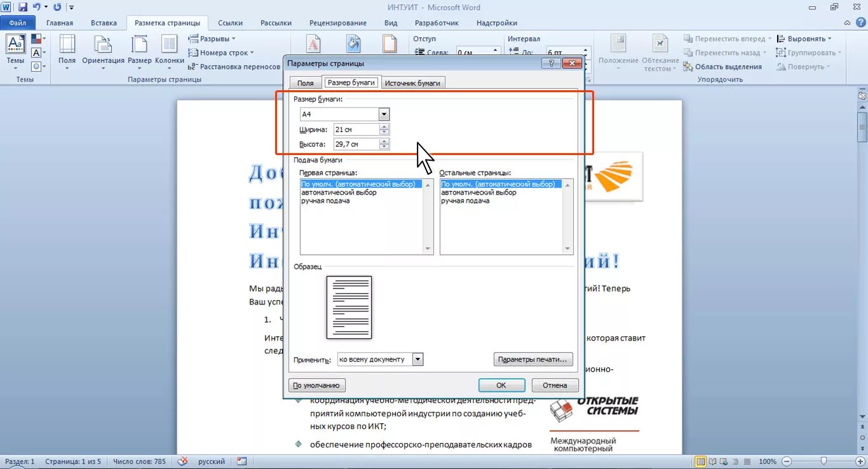
Task: Click the русский language indicator
Action: point(212,461)
